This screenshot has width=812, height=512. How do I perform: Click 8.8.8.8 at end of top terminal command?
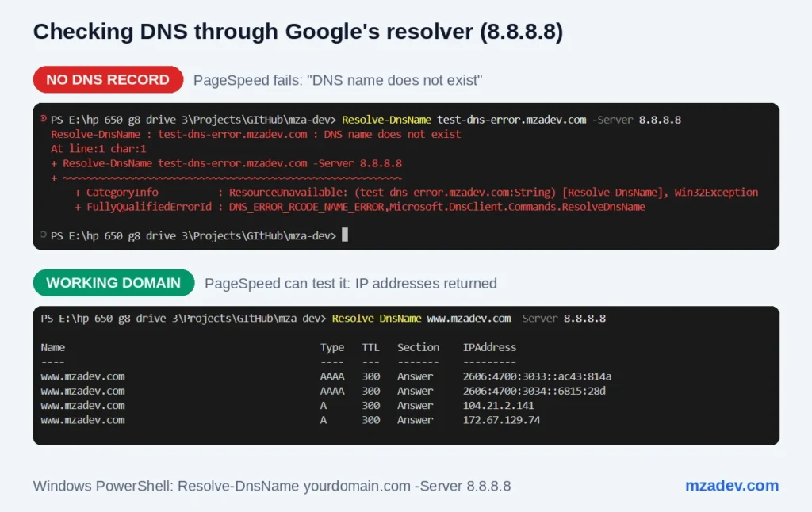point(660,120)
